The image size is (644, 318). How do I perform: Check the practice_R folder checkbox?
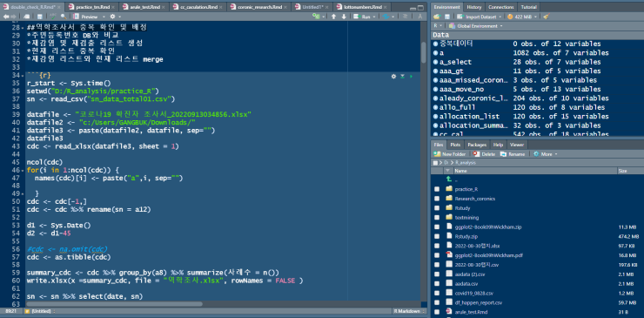pyautogui.click(x=437, y=189)
